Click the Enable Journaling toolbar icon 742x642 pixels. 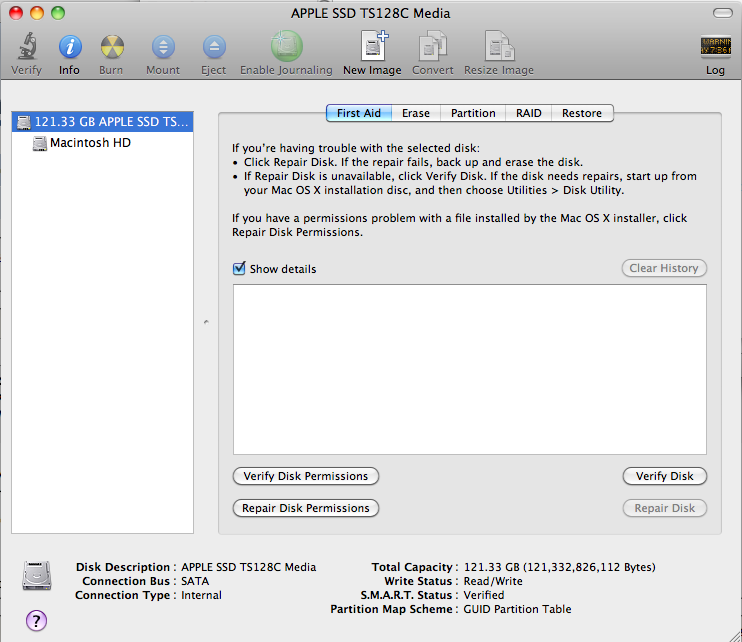pyautogui.click(x=286, y=46)
